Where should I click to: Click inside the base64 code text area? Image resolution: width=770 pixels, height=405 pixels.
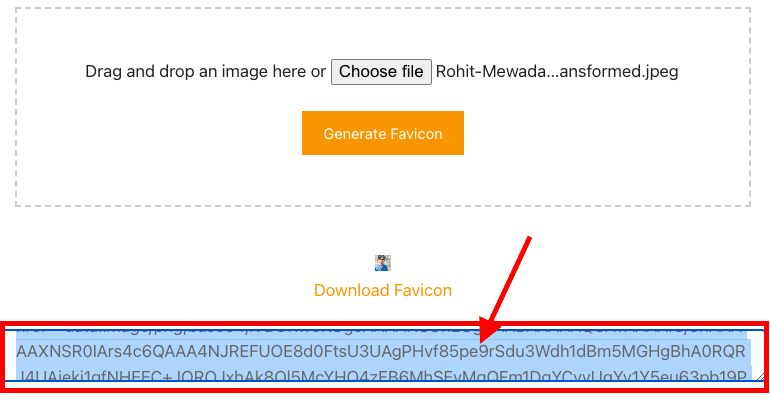click(385, 355)
